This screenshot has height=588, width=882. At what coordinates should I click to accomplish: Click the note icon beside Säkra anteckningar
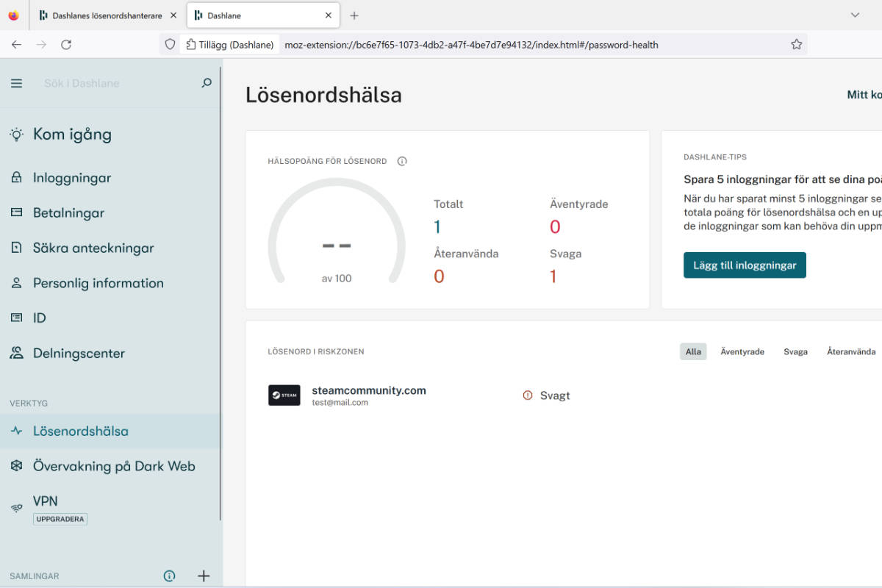(16, 248)
